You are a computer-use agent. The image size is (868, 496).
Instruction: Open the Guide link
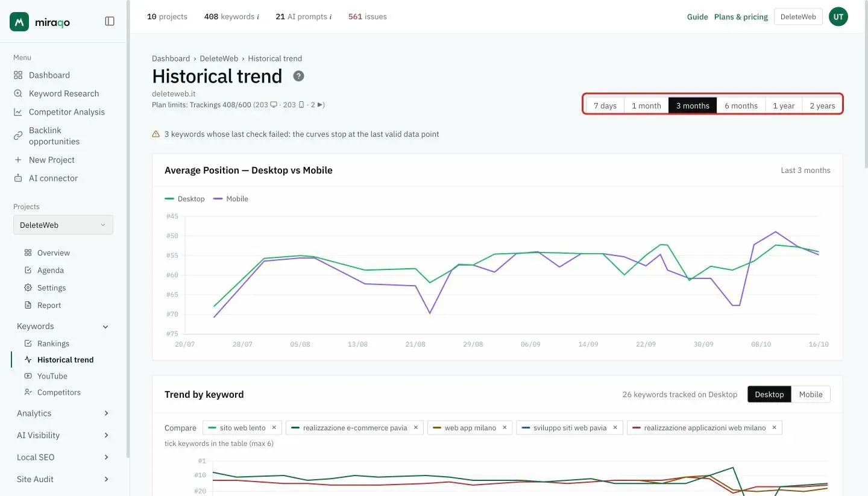697,17
